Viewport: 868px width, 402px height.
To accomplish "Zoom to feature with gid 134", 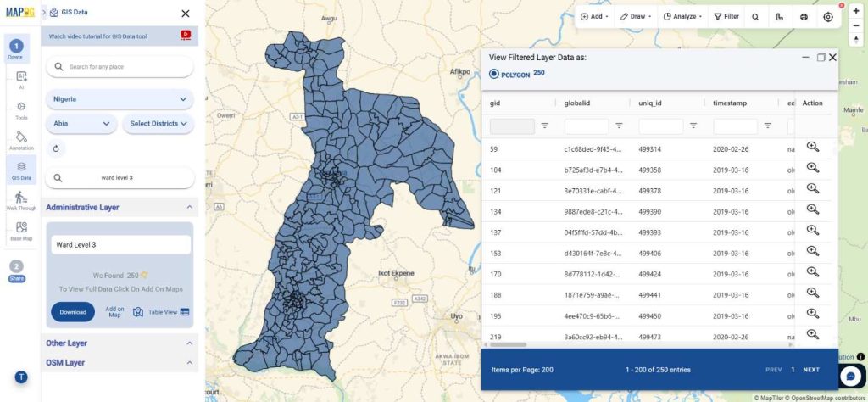I will coord(813,209).
